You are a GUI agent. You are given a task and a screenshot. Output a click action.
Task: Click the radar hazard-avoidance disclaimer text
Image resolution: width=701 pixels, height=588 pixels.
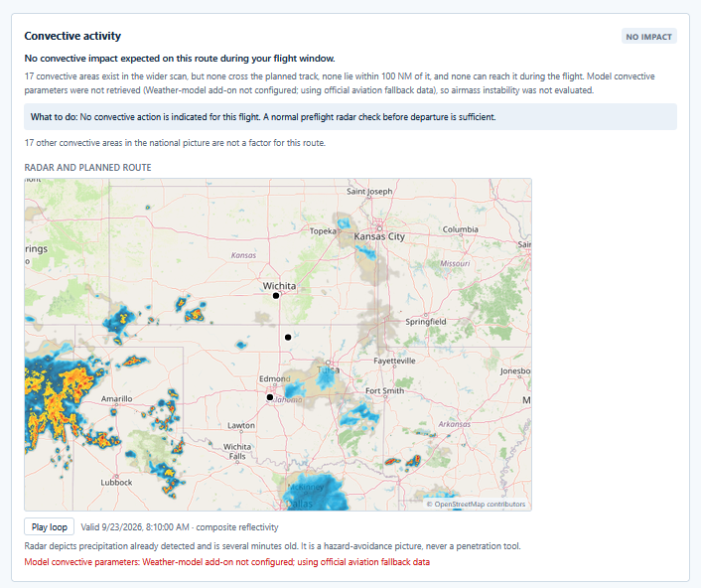[272, 546]
